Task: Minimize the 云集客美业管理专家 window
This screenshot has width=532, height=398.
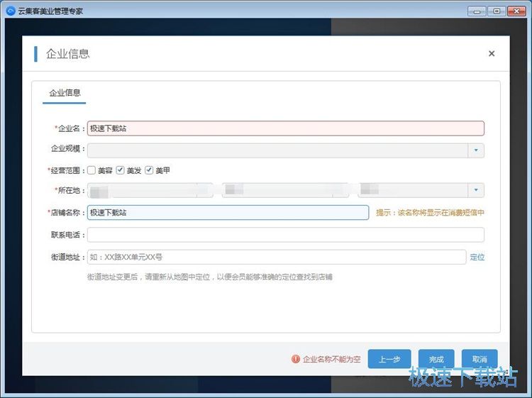Action: [x=477, y=11]
